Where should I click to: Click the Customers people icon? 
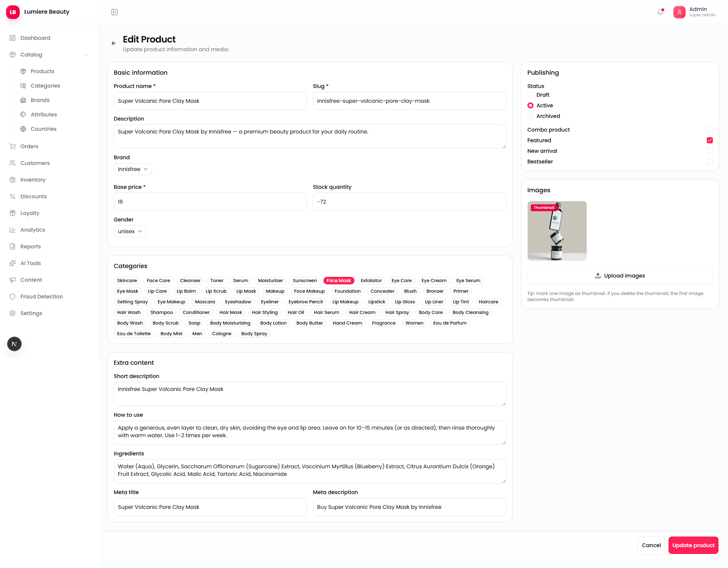pyautogui.click(x=13, y=163)
